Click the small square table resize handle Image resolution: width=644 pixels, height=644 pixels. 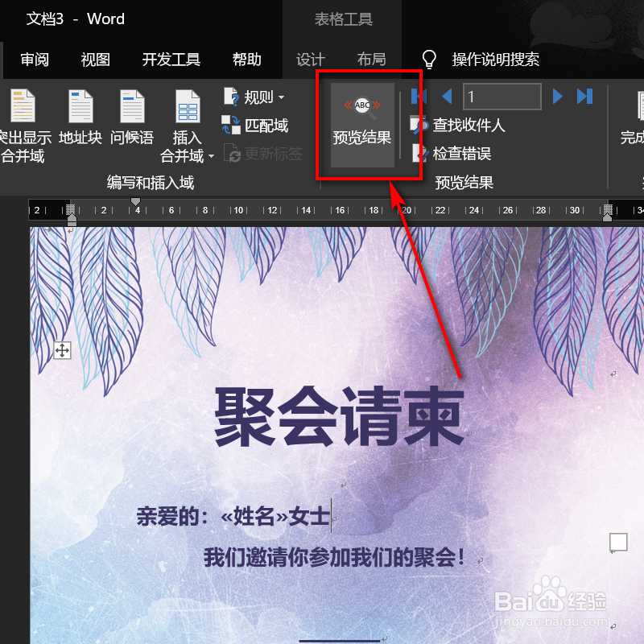coord(618,542)
